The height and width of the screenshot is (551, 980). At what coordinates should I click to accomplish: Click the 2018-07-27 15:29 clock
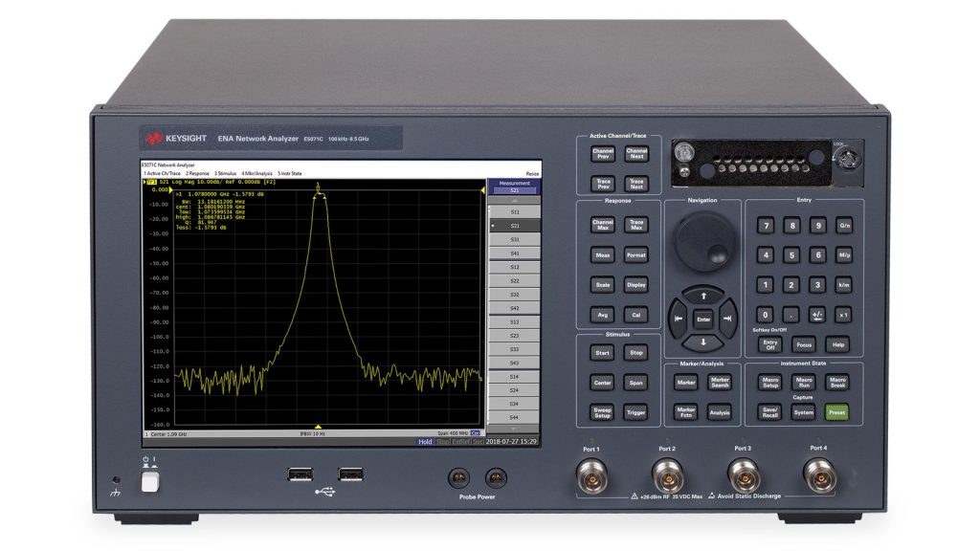512,442
